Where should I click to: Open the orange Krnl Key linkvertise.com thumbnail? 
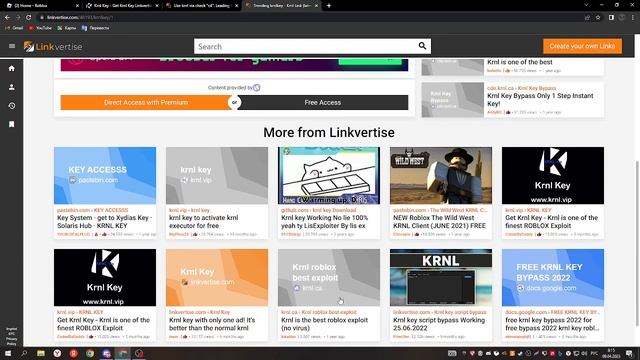[217, 278]
